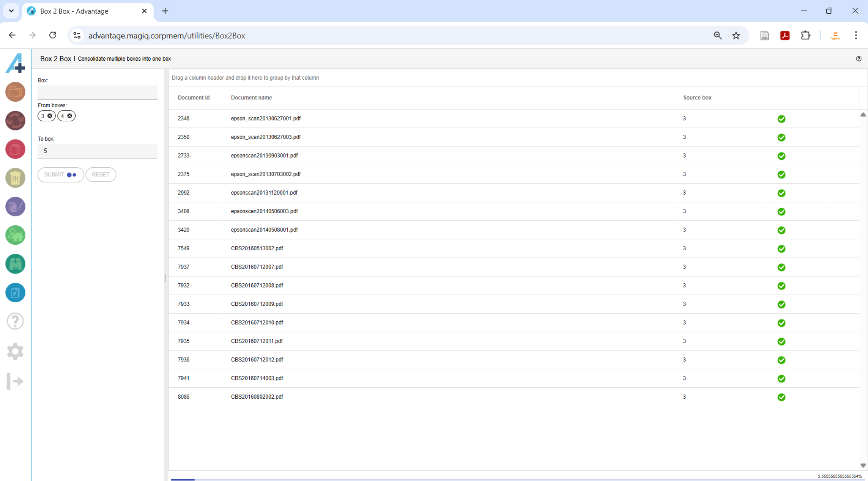Open the blue document export utility icon
The image size is (868, 481).
[15, 293]
